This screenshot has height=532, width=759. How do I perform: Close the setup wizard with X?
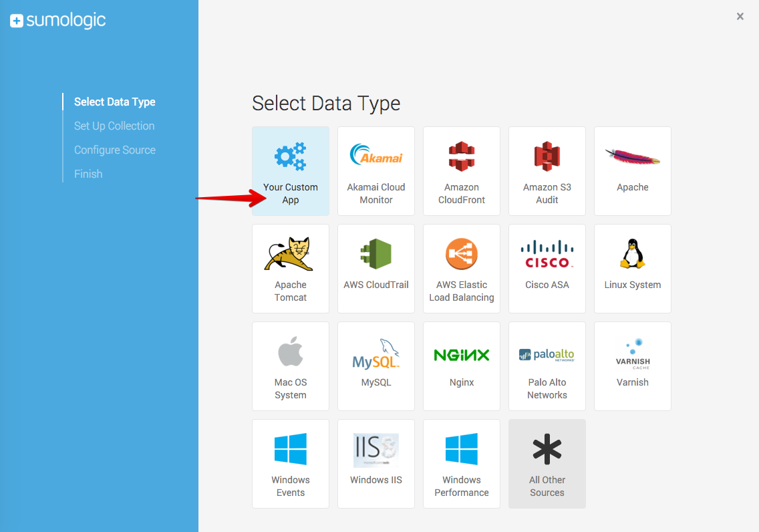click(740, 17)
